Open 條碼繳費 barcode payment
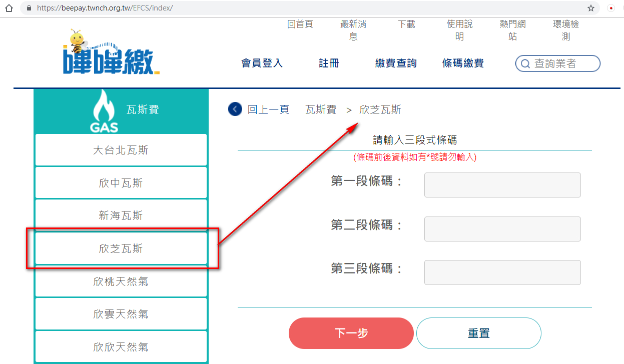The width and height of the screenshot is (624, 364). pyautogui.click(x=463, y=63)
